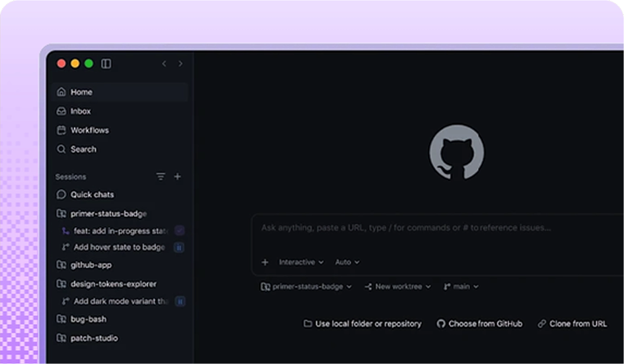
Task: Open primer-status-badge repository dropdown below prompt
Action: coord(306,287)
